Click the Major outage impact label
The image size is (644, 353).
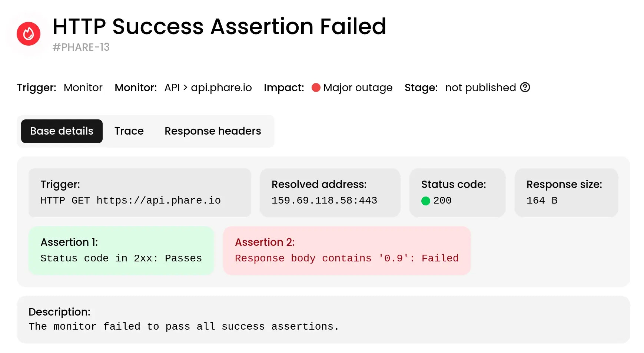pos(358,88)
